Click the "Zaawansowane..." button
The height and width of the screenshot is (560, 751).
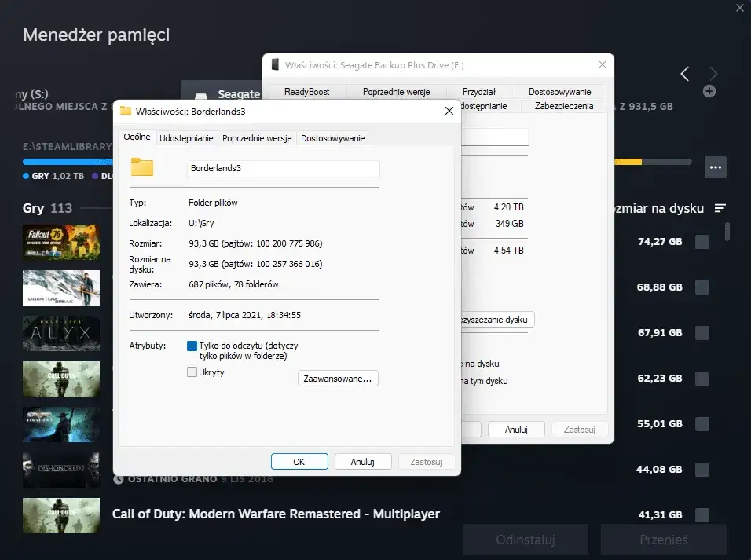pyautogui.click(x=338, y=378)
